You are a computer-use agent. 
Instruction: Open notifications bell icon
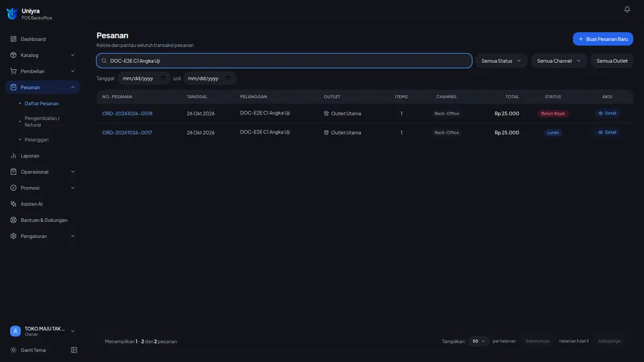[x=627, y=9]
